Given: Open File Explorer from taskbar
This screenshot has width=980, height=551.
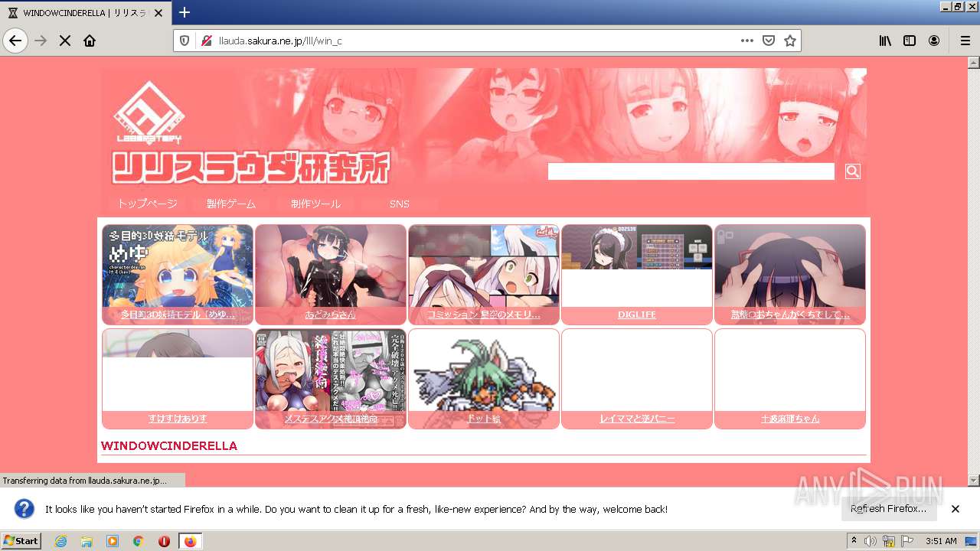Looking at the screenshot, I should point(87,541).
